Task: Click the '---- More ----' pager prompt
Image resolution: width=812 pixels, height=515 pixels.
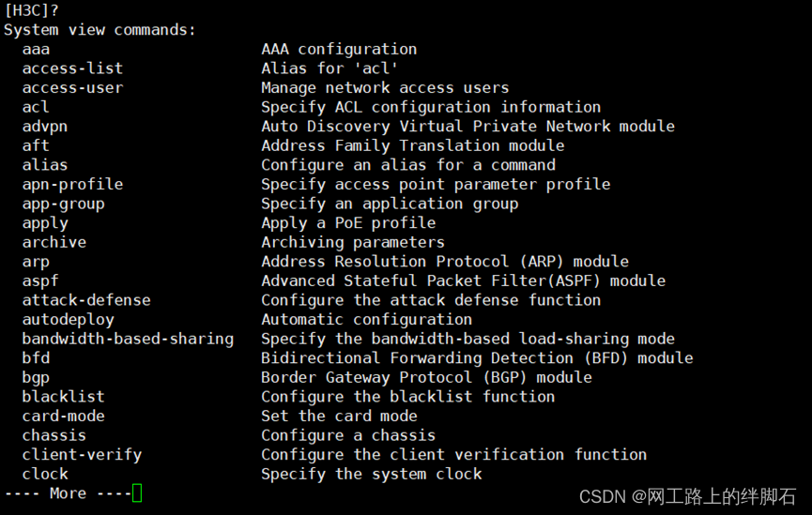Action: coord(68,493)
